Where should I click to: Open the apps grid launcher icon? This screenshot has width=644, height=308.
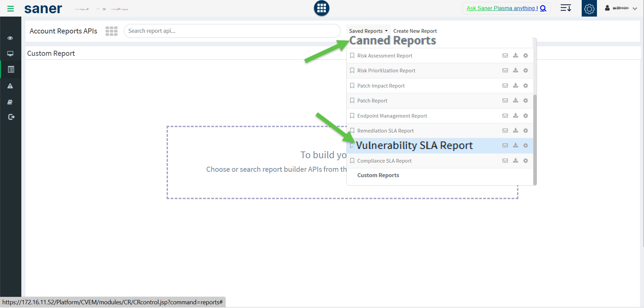[321, 8]
